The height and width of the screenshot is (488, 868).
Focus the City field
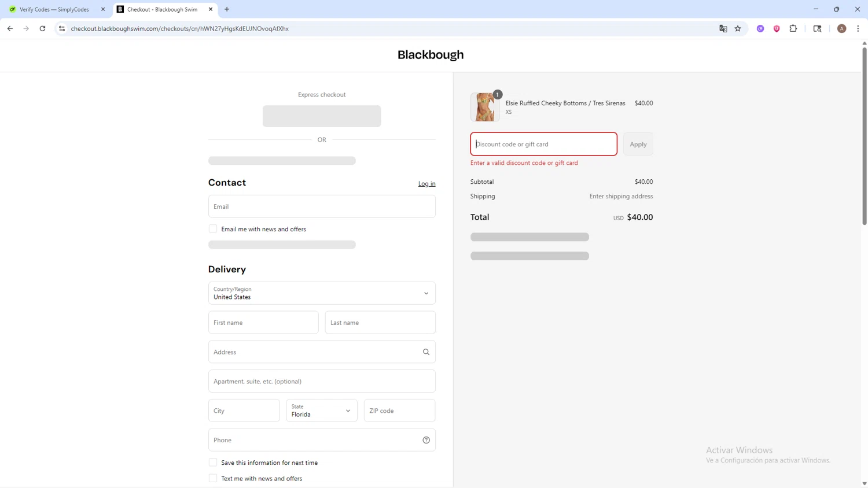point(244,411)
